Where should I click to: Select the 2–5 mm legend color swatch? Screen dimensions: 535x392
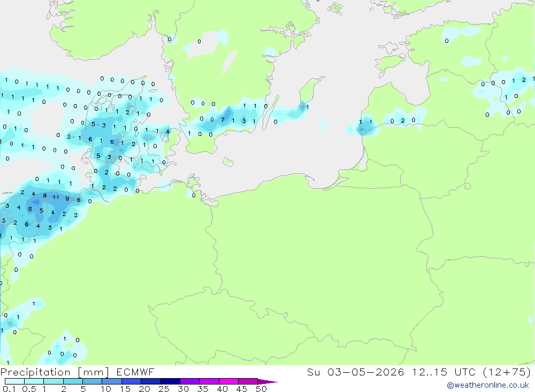click(73, 381)
